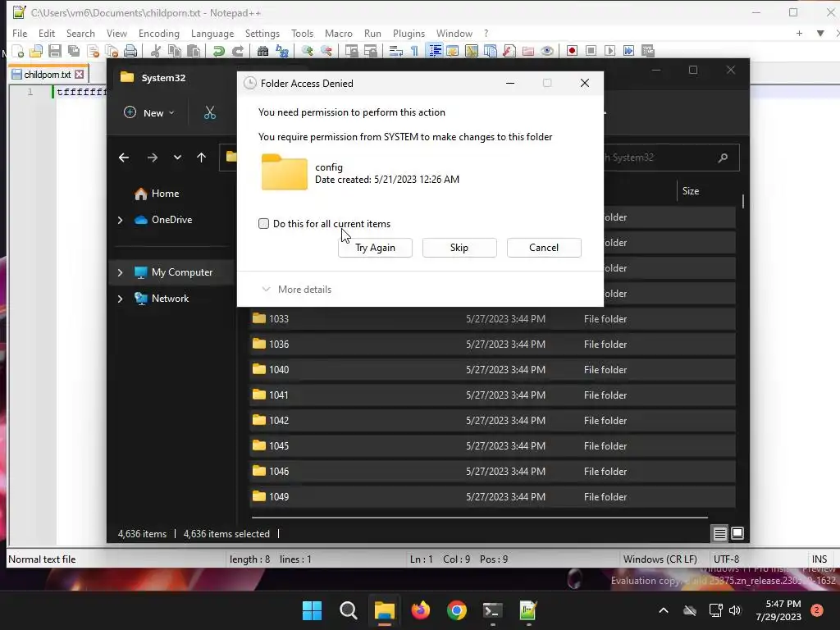Select the 1033 folder row
The width and height of the screenshot is (840, 630).
pos(492,319)
